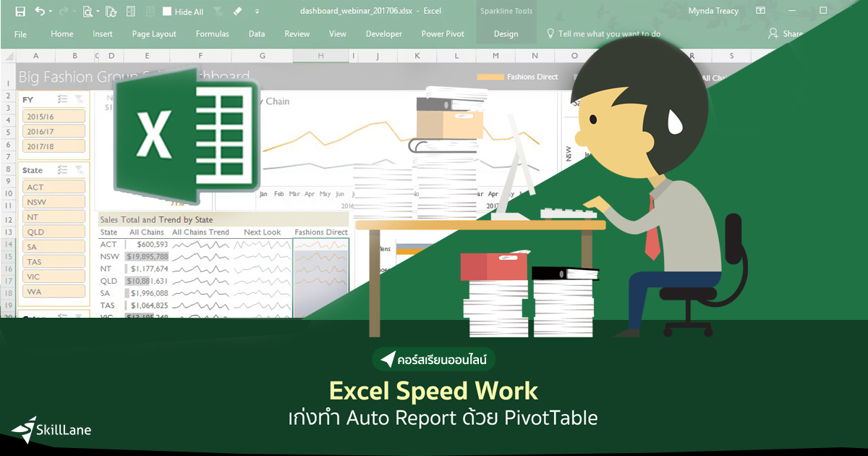Click the orange Fashions Direct legend swatch
This screenshot has width=868, height=456.
point(493,76)
